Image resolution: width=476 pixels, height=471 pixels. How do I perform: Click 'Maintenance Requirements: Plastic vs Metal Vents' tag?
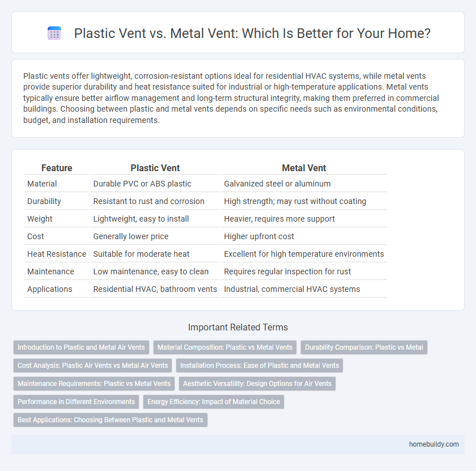tap(94, 384)
